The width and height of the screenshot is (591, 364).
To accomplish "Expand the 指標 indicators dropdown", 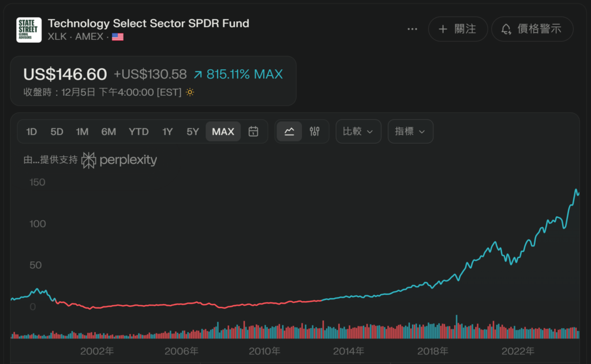I will tap(410, 132).
